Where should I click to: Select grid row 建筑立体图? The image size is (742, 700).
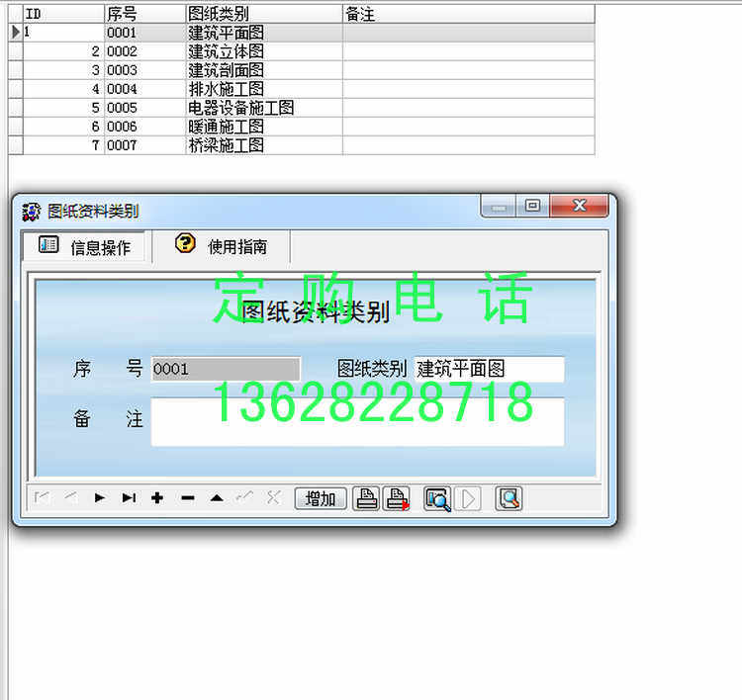302,51
